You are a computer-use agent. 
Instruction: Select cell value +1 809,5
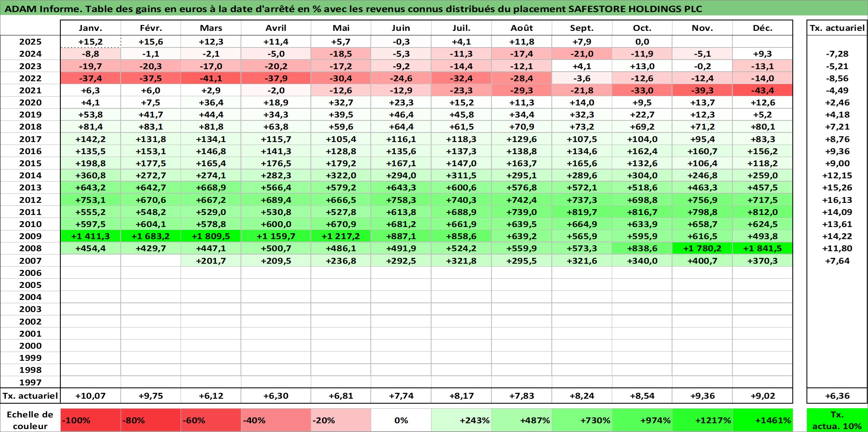point(211,236)
